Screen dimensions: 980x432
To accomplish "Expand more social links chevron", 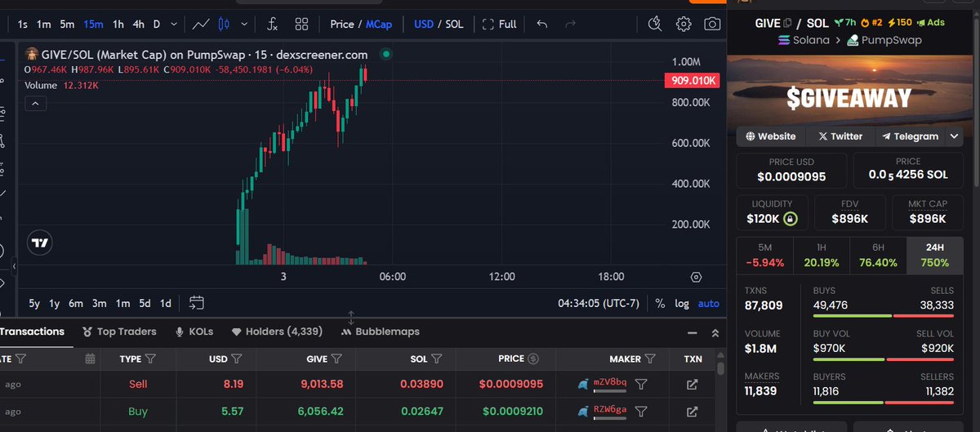I will click(x=954, y=136).
